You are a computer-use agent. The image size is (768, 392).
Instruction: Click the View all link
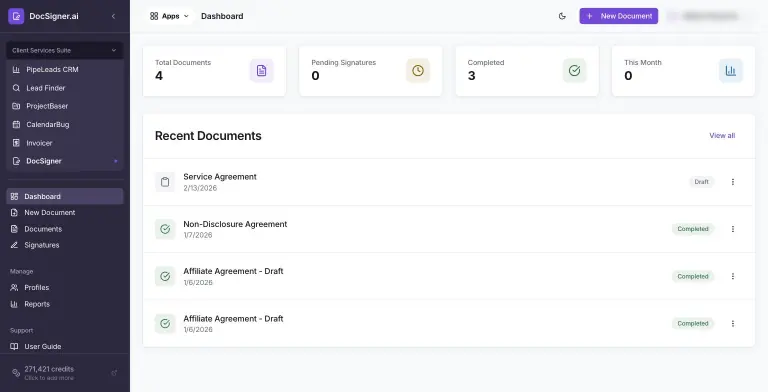[x=722, y=136]
